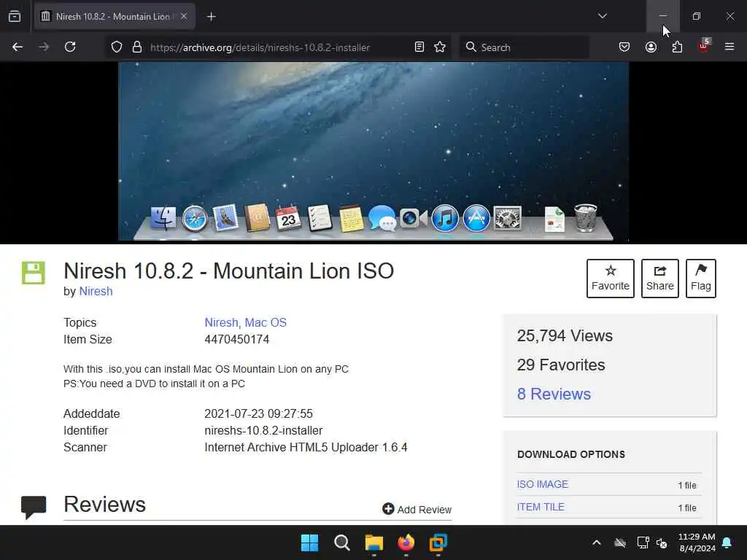
Task: Close the Niresh 10.8.2 tab
Action: (x=184, y=16)
